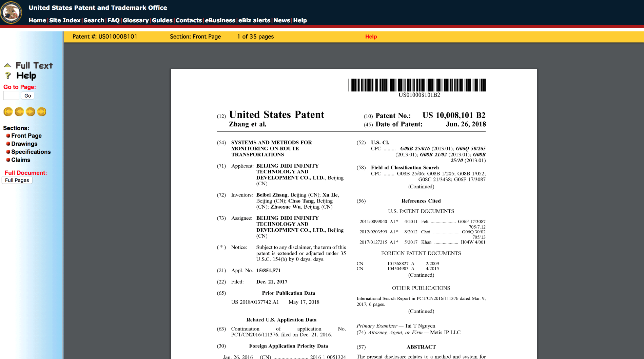
Task: Open Help in top navigation bar
Action: [x=300, y=20]
